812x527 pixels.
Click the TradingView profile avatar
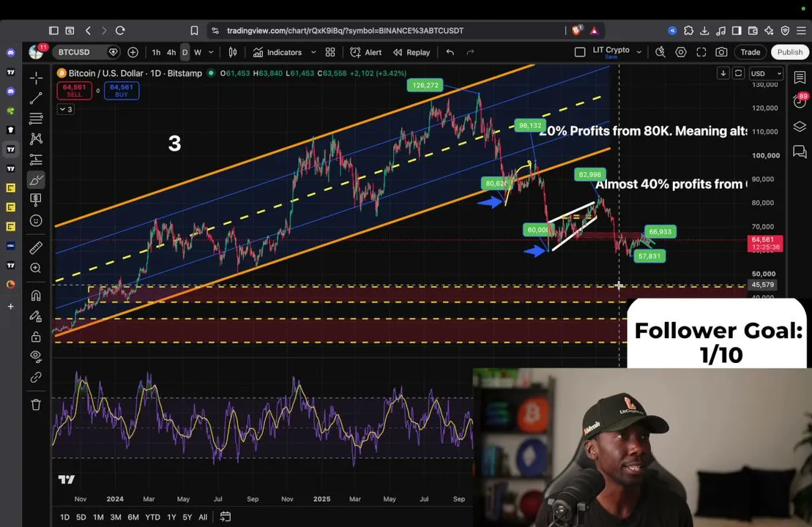36,52
